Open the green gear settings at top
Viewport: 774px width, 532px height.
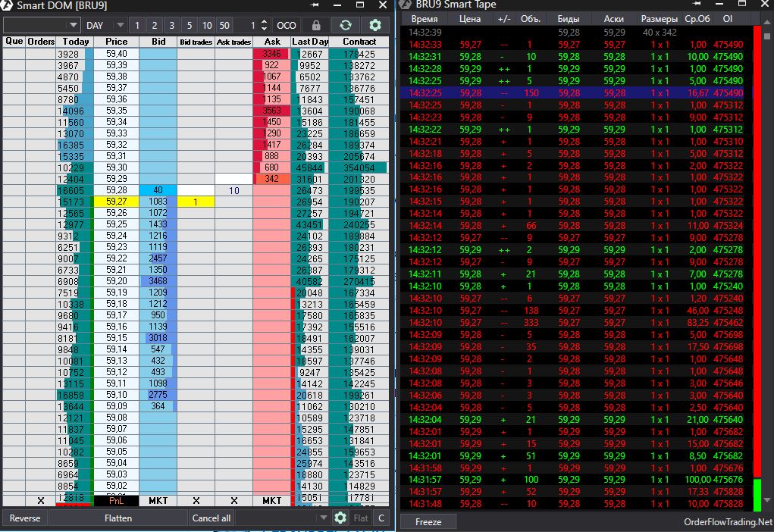pos(375,25)
